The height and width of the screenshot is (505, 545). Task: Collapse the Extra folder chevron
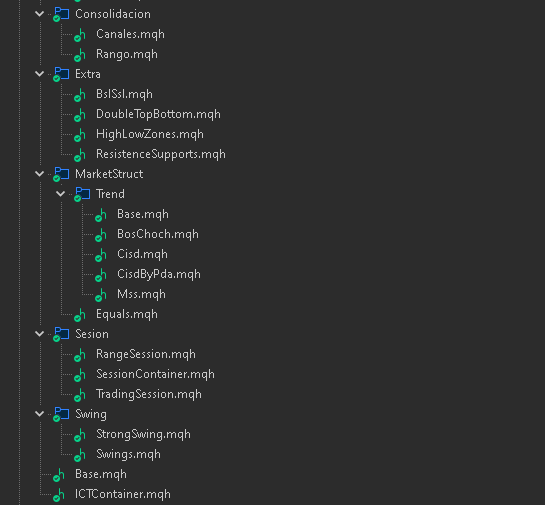(x=40, y=74)
